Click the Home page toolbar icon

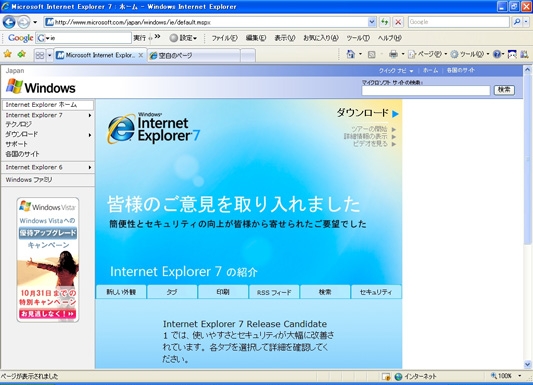pos(350,54)
